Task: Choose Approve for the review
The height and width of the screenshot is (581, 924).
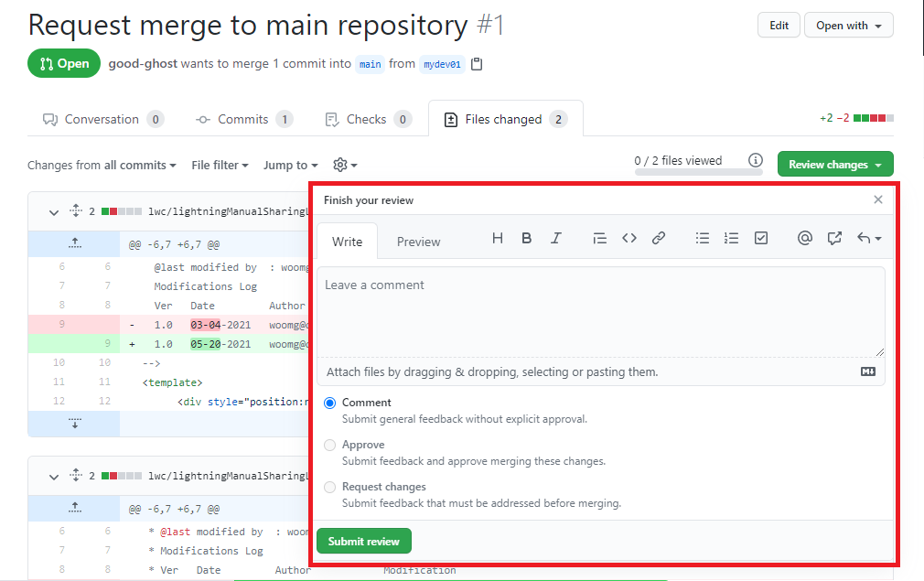Action: [x=329, y=445]
